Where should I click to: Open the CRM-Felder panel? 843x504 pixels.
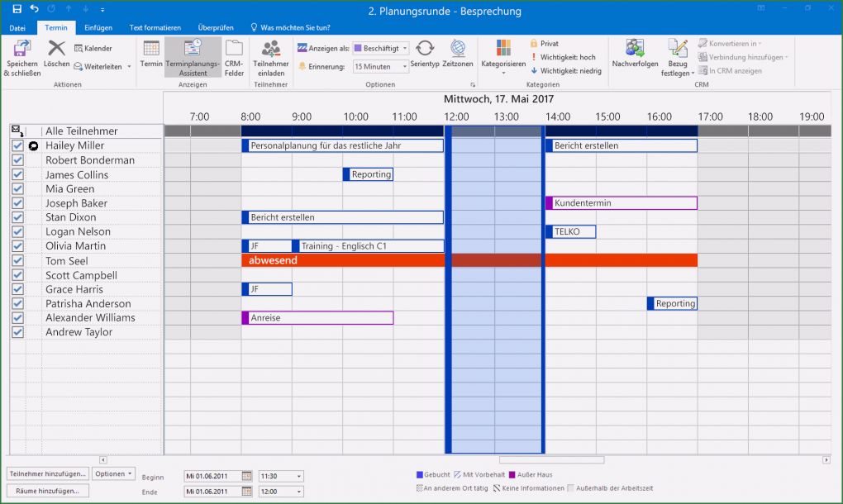(234, 56)
